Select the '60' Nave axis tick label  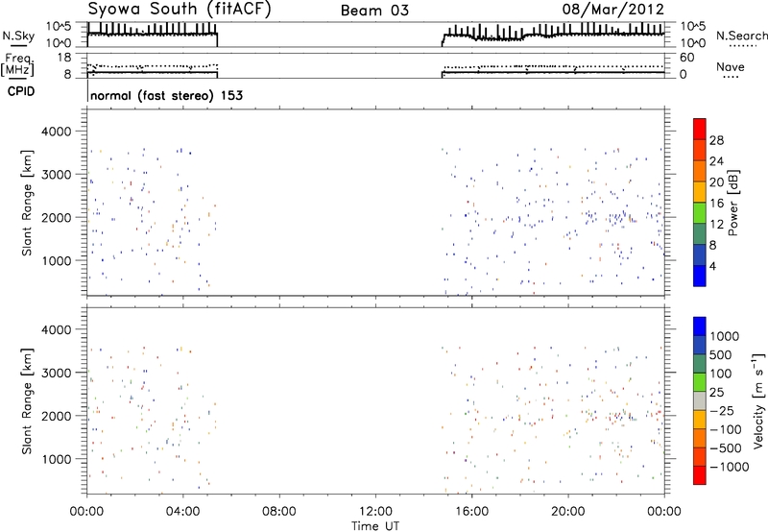(x=686, y=58)
